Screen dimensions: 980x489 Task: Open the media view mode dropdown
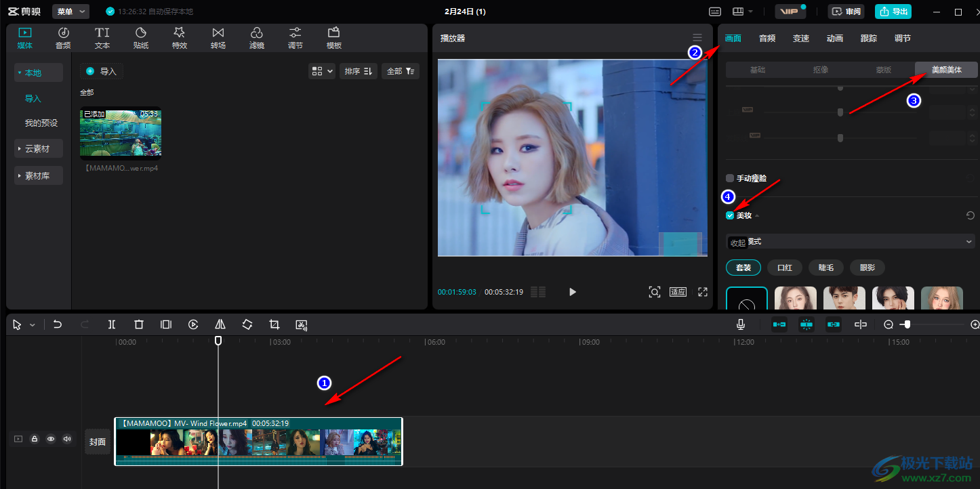322,71
